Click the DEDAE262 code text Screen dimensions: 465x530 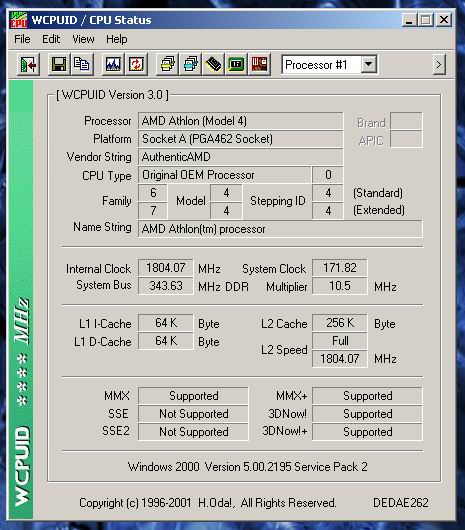(x=400, y=503)
